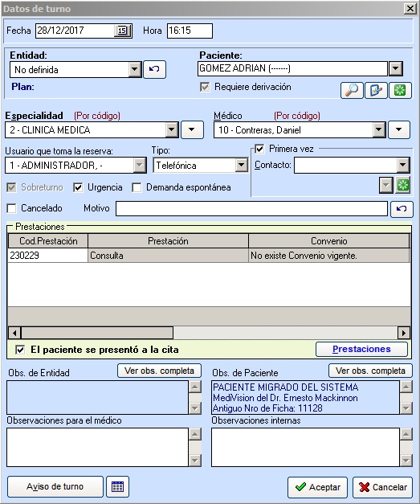Click Paciente name field GOMEZ ADRIAN
This screenshot has width=420, height=504.
click(x=292, y=68)
